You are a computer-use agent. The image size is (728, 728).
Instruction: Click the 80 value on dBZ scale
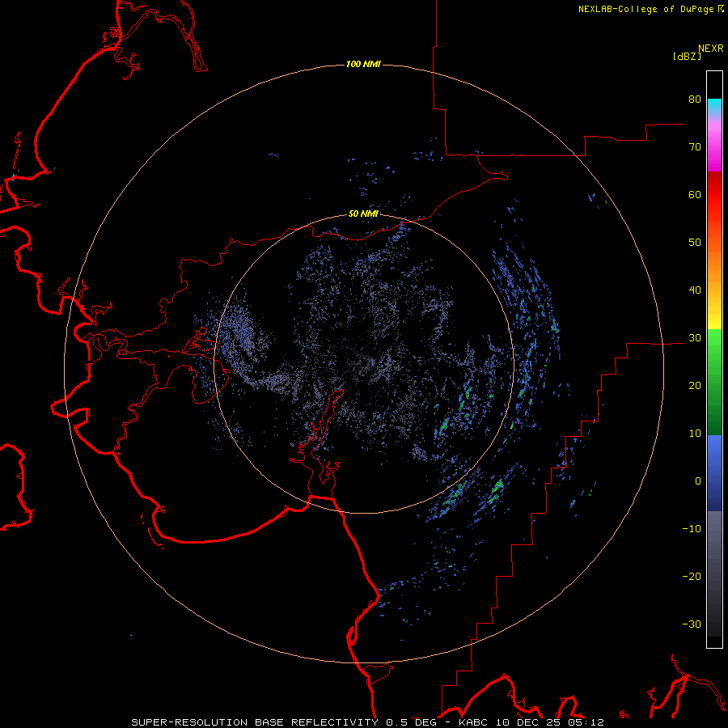(x=695, y=99)
